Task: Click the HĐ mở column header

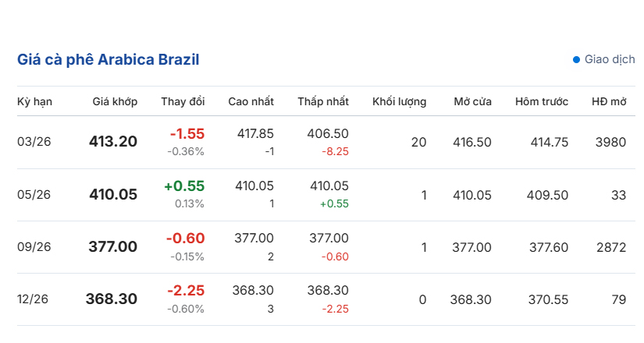Action: point(609,102)
